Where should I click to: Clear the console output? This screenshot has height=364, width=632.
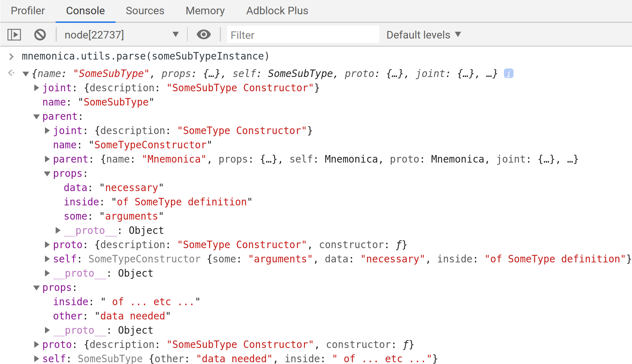40,35
